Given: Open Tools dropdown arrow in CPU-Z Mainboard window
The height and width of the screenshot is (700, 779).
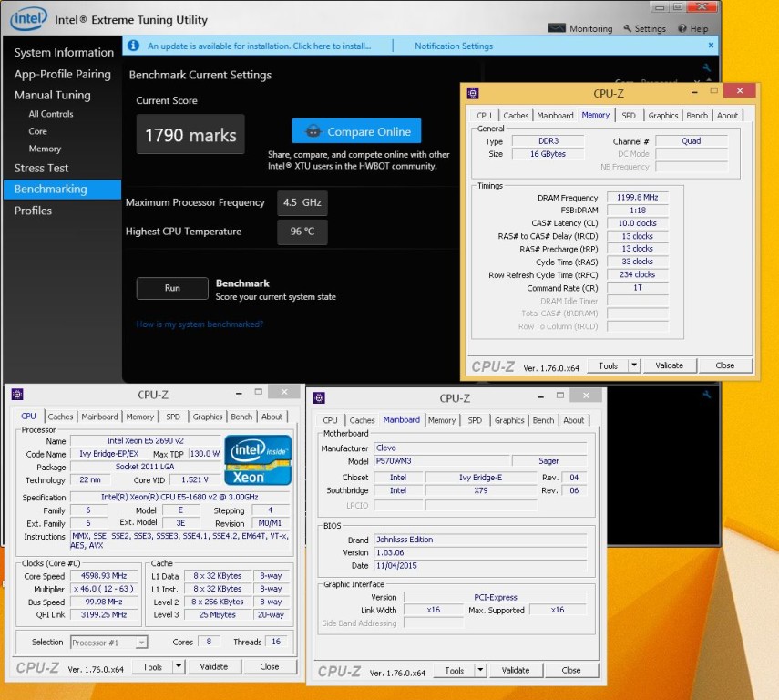Looking at the screenshot, I should (x=480, y=670).
